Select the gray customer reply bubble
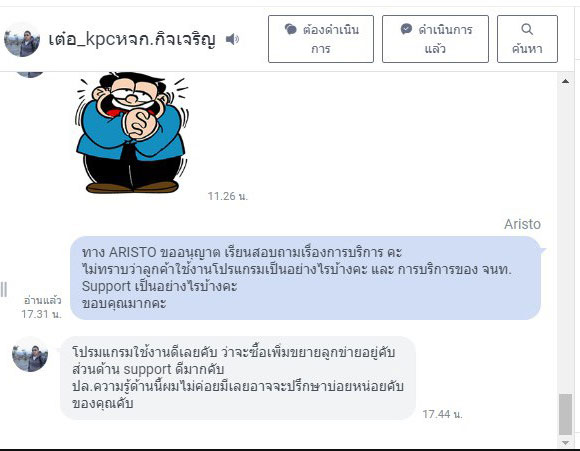580x451 pixels. [x=238, y=378]
